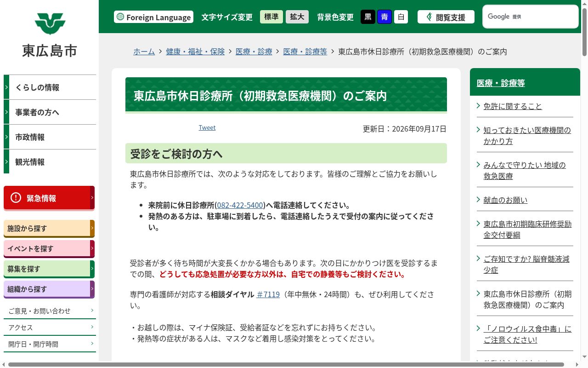The width and height of the screenshot is (588, 368).
Task: Open the 事業者の方へ menu
Action: (x=50, y=112)
